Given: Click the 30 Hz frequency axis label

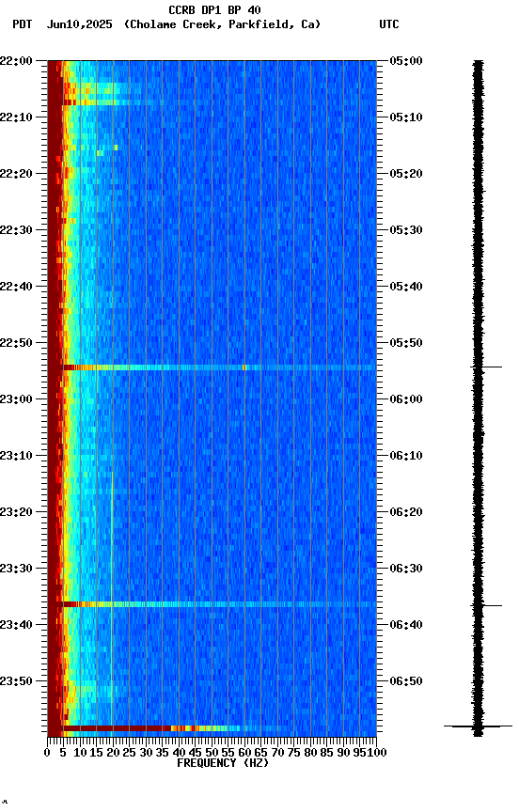Looking at the screenshot, I should click(146, 753).
